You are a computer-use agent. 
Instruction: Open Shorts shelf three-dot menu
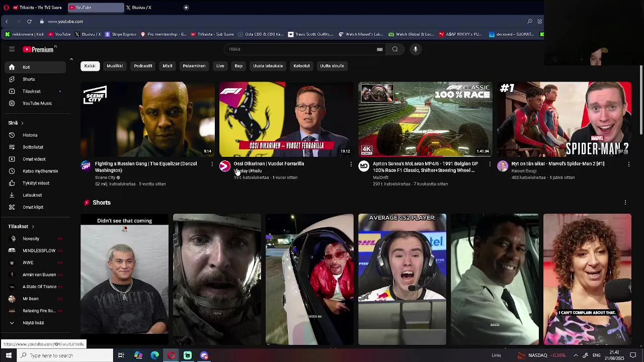tap(625, 203)
